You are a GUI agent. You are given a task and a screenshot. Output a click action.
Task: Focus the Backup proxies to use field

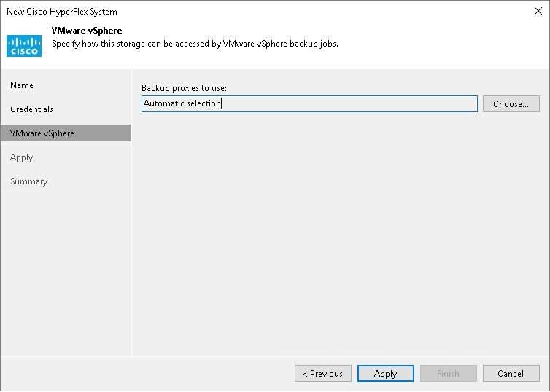(x=309, y=103)
